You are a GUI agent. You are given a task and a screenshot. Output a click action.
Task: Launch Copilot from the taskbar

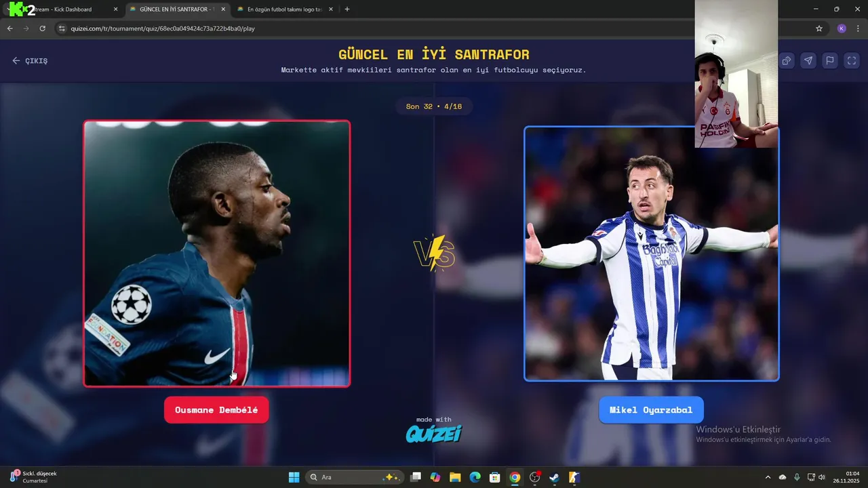435,477
